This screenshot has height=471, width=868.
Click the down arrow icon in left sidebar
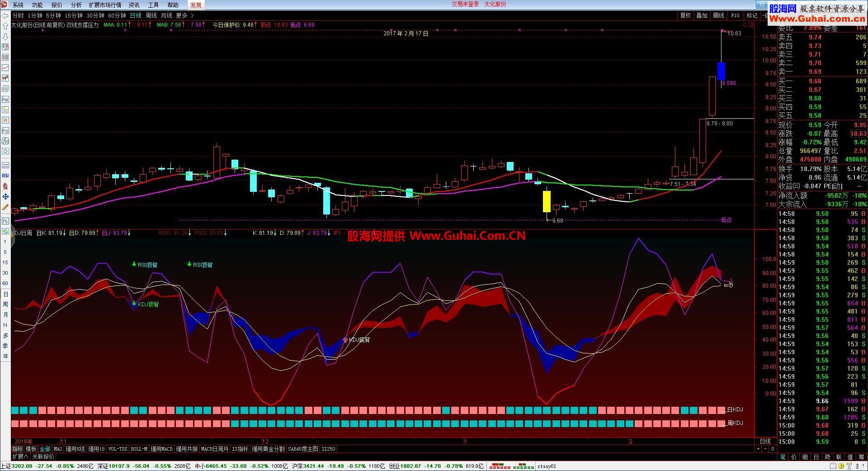pos(5,37)
